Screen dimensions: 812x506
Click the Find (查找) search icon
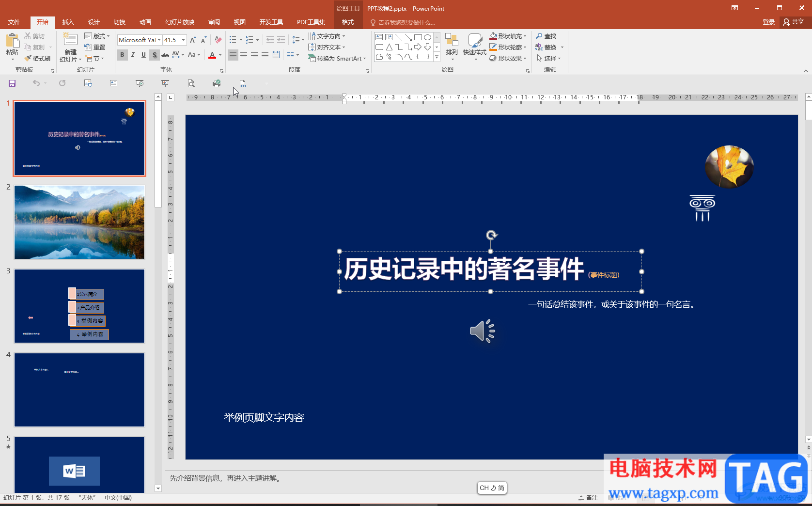[x=546, y=36]
